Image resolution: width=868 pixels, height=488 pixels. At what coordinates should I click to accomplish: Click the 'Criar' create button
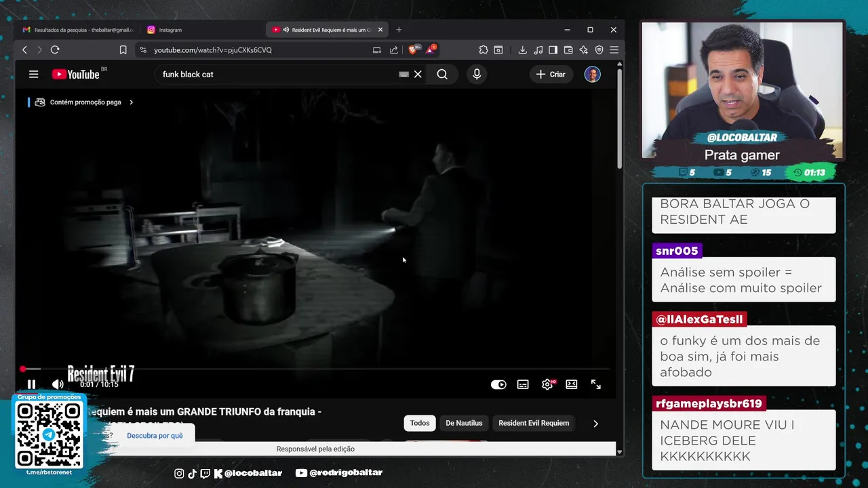(551, 75)
